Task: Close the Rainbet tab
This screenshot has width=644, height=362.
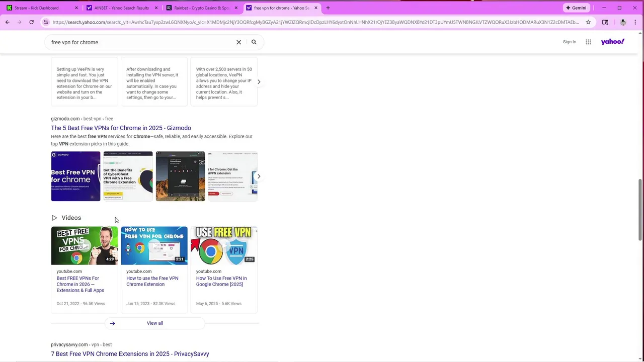Action: (x=236, y=8)
